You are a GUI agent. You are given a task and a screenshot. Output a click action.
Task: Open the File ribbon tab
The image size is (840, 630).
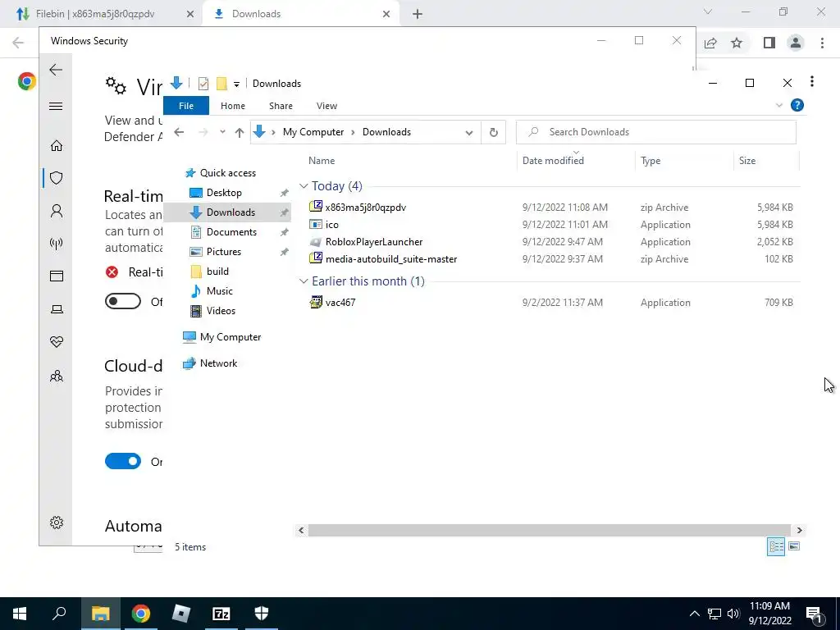[x=186, y=106]
